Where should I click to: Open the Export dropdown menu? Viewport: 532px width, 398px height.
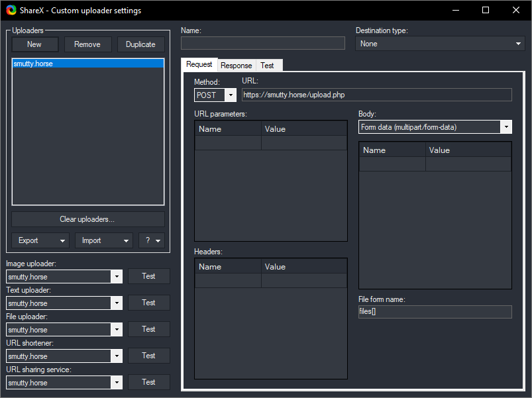pos(40,240)
